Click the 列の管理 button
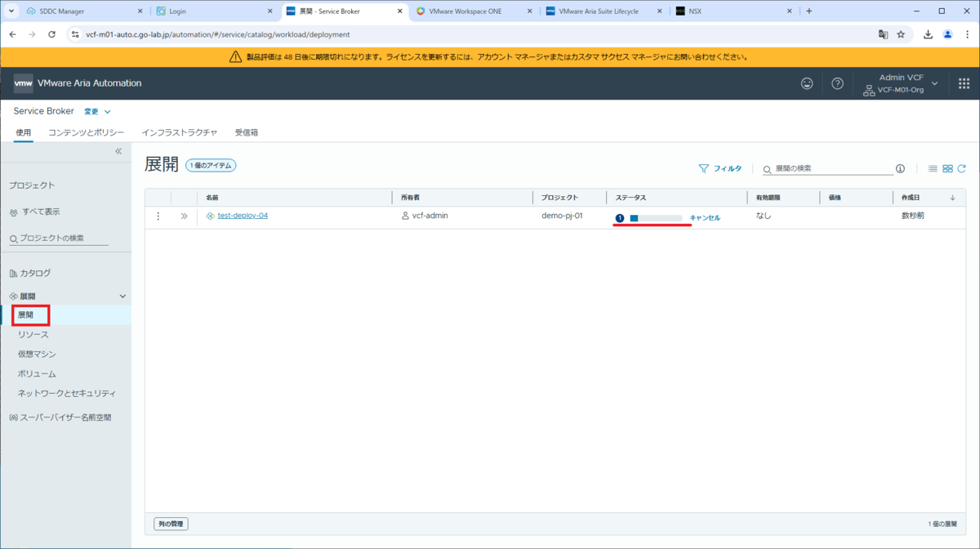The height and width of the screenshot is (549, 980). [x=171, y=523]
